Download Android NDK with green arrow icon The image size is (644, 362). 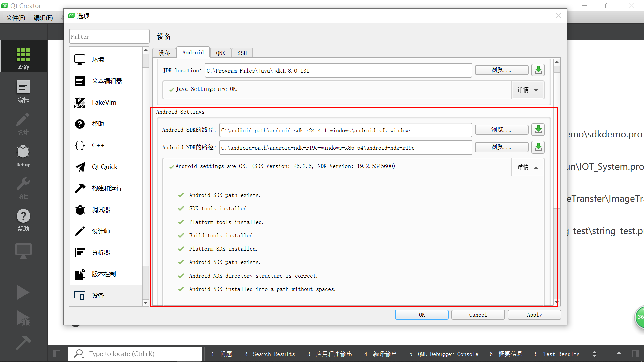pos(538,147)
